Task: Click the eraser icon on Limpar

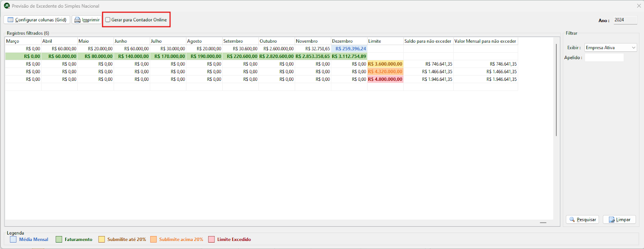Action: coord(611,220)
